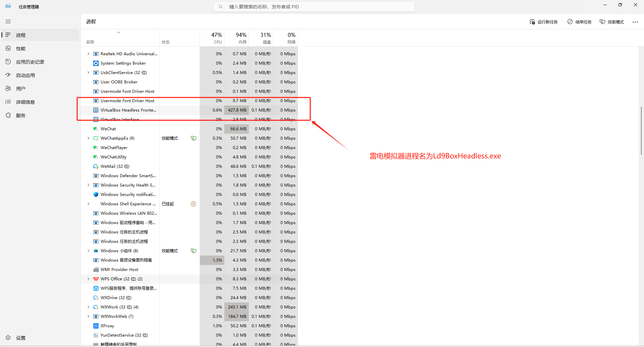
Task: Click the 结束任务 button
Action: [x=580, y=22]
